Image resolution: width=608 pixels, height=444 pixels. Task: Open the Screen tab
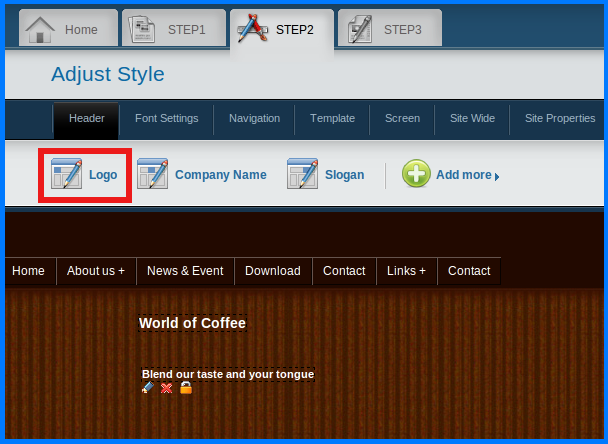(402, 119)
